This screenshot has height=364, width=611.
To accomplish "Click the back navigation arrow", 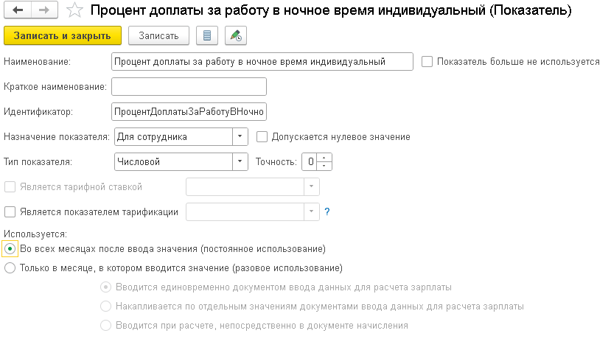I will [18, 11].
